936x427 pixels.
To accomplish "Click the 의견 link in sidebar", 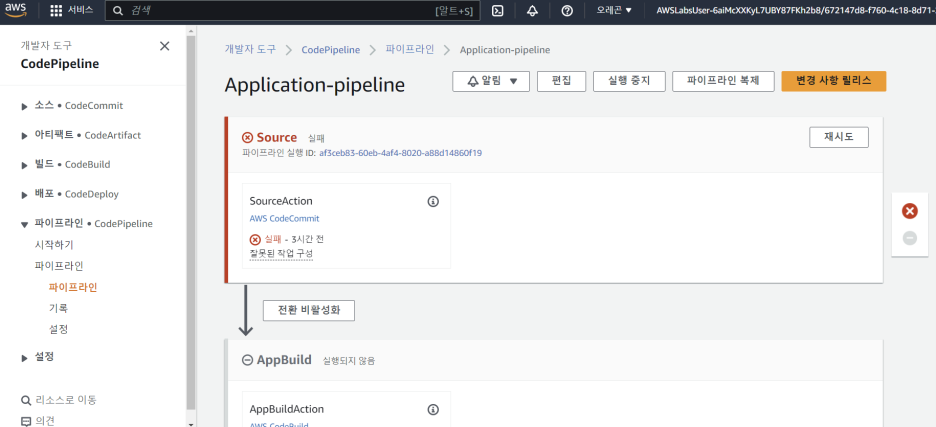I will [x=45, y=421].
